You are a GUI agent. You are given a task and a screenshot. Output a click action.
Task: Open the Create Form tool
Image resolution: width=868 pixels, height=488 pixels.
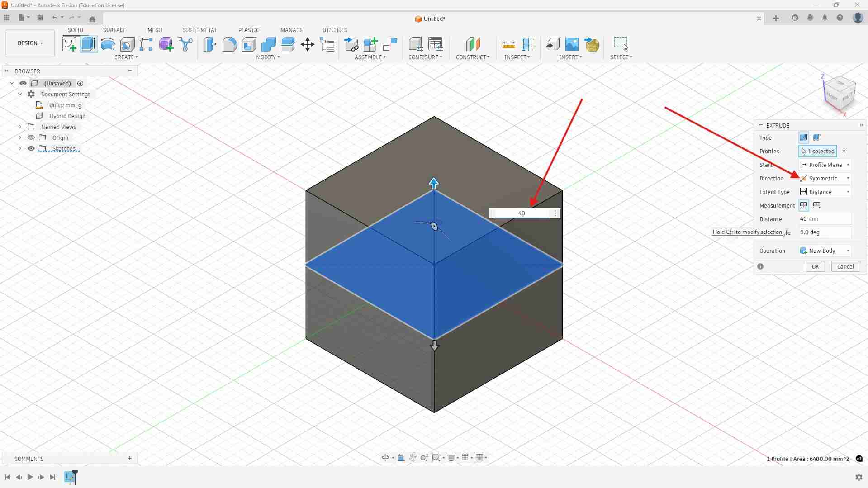tap(166, 44)
